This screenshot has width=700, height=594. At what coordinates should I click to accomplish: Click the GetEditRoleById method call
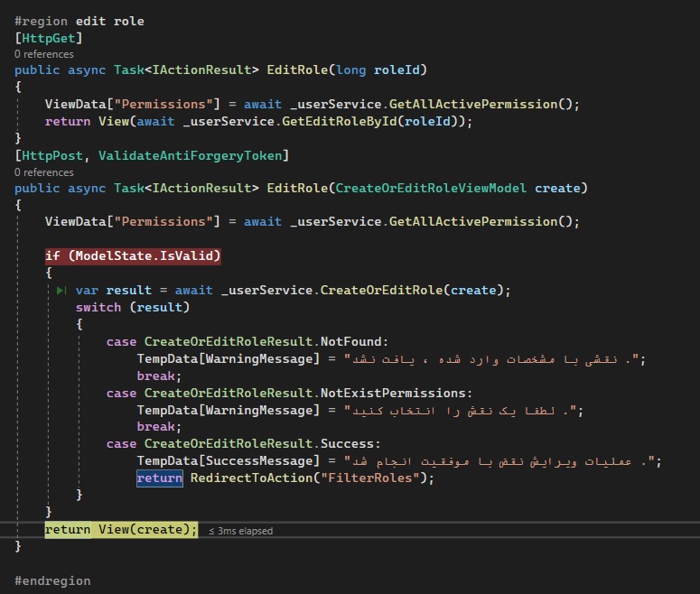pos(340,121)
